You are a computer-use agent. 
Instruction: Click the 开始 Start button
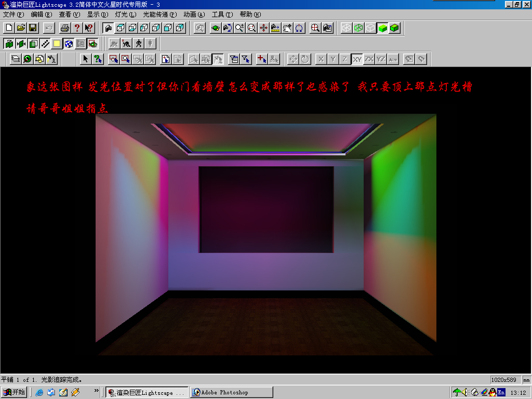[14, 392]
